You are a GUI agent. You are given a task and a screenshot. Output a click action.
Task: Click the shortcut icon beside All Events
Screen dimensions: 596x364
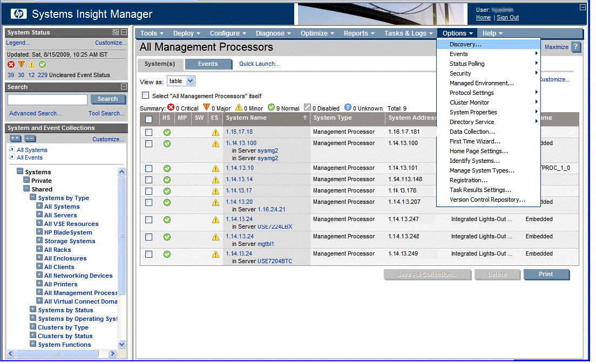12,157
